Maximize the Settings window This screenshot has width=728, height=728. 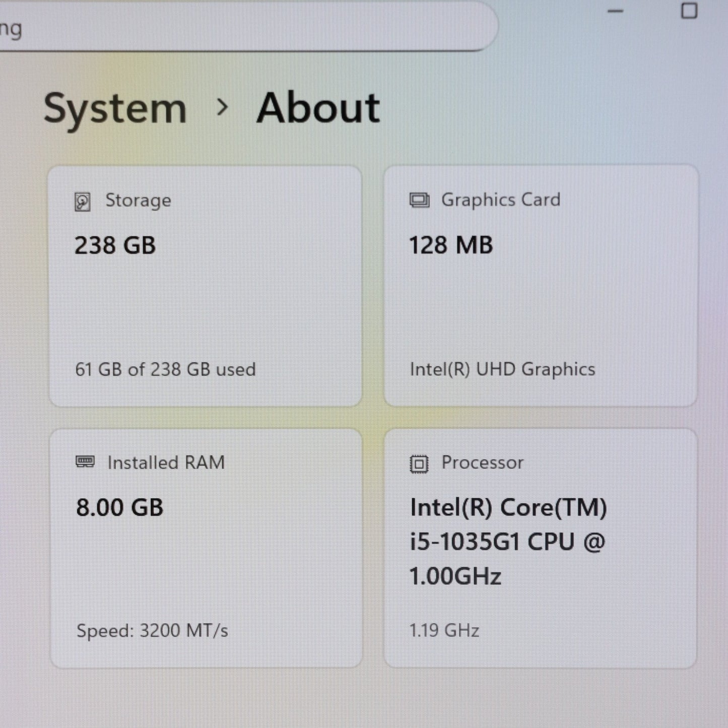(x=689, y=11)
